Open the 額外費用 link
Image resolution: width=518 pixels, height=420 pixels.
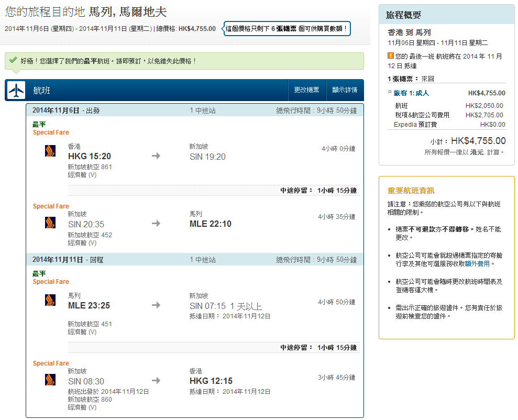479,264
